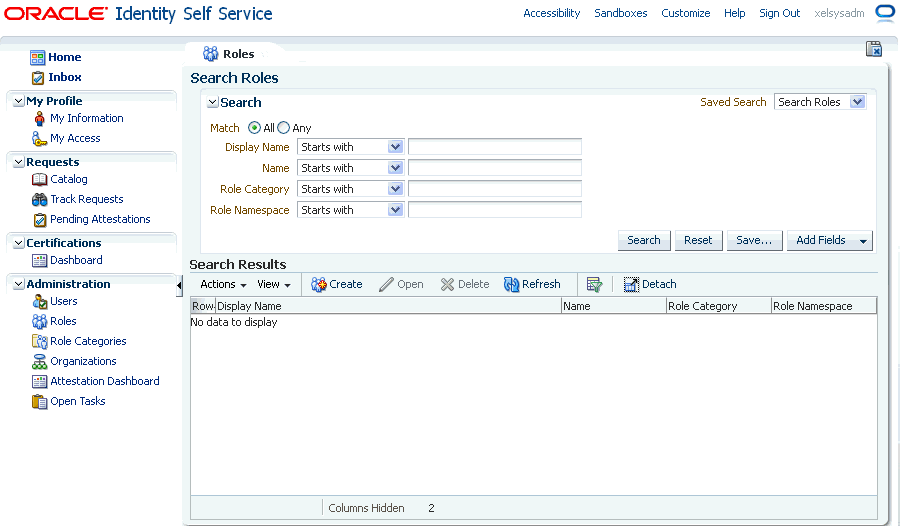Click the Detach table icon

point(631,284)
